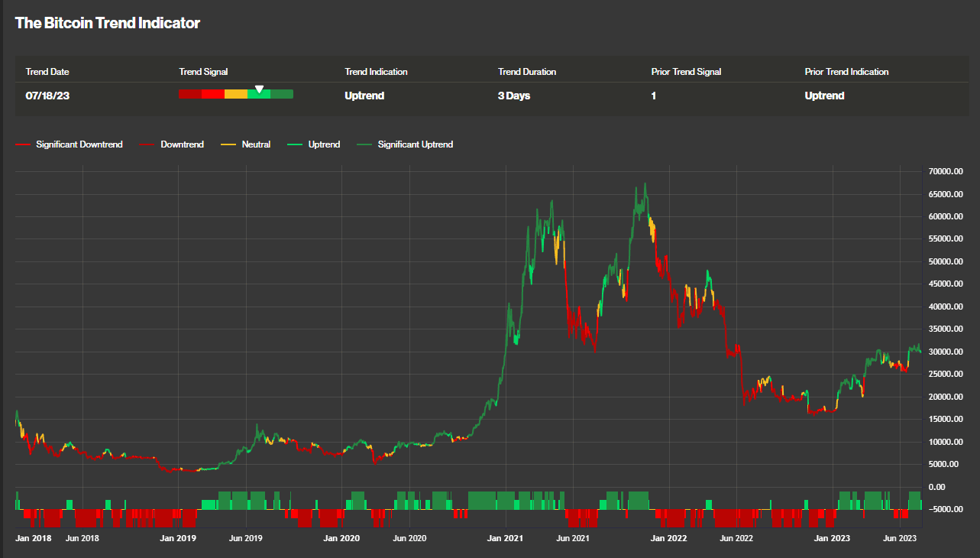Click the 70000.00 y-axis label
The height and width of the screenshot is (558, 980).
pyautogui.click(x=946, y=172)
